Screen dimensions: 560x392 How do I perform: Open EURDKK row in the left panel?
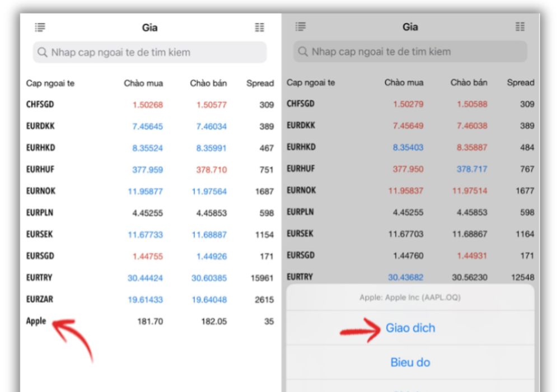[x=150, y=126]
